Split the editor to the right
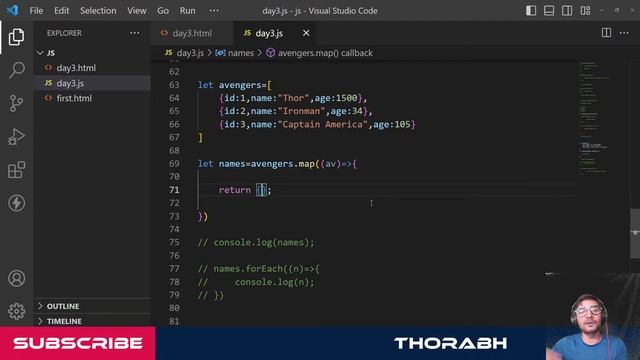Image resolution: width=640 pixels, height=360 pixels. tap(606, 33)
